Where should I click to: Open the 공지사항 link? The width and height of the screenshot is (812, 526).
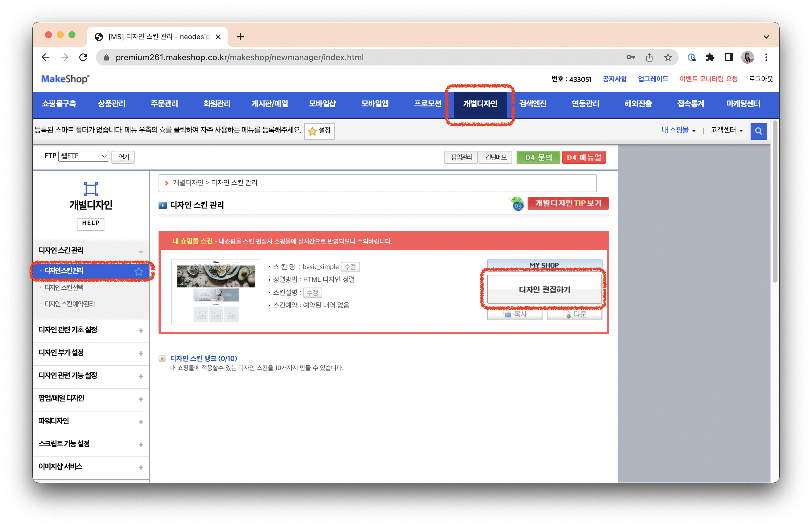click(615, 79)
